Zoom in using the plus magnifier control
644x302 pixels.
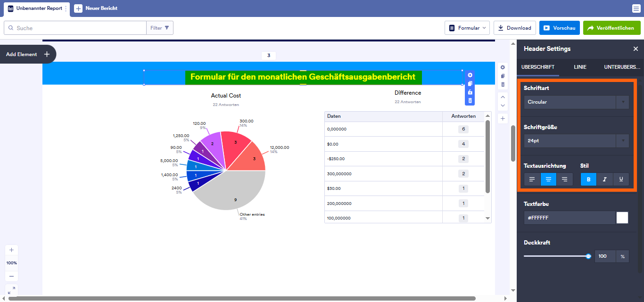click(x=11, y=250)
